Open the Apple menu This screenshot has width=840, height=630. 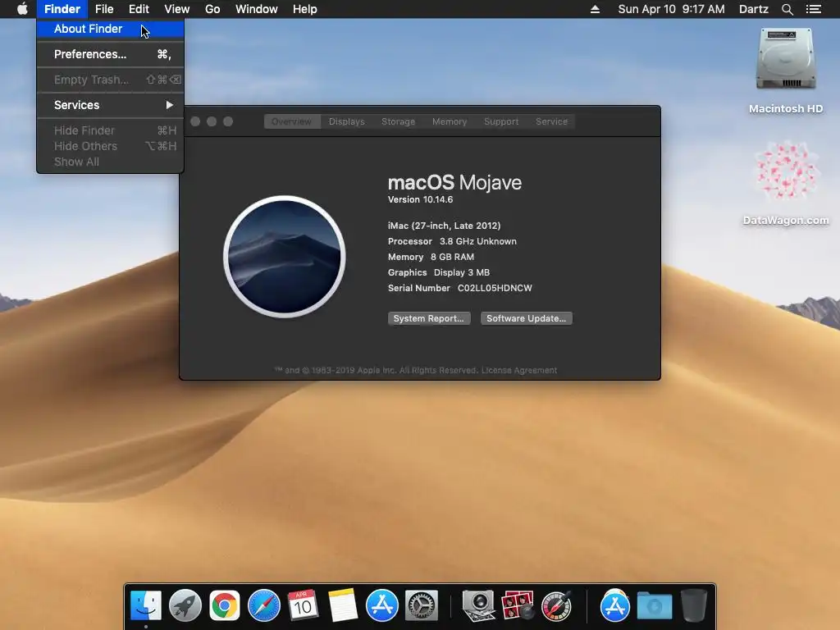click(22, 9)
